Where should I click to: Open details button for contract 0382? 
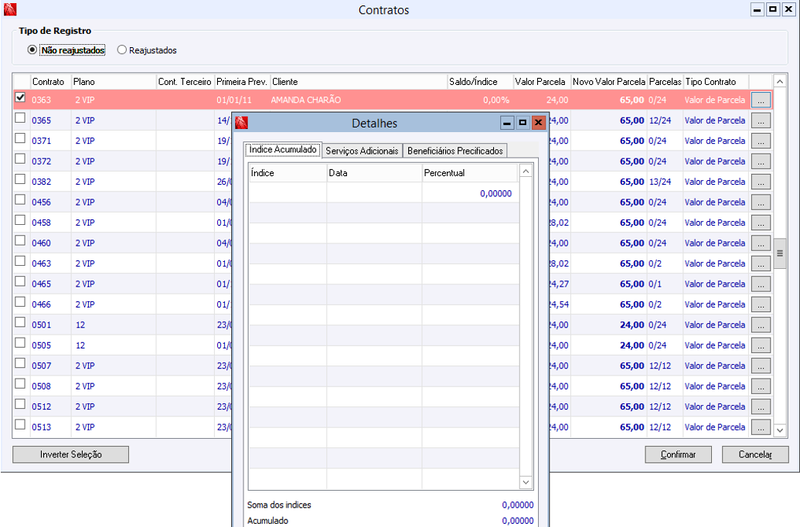click(760, 182)
